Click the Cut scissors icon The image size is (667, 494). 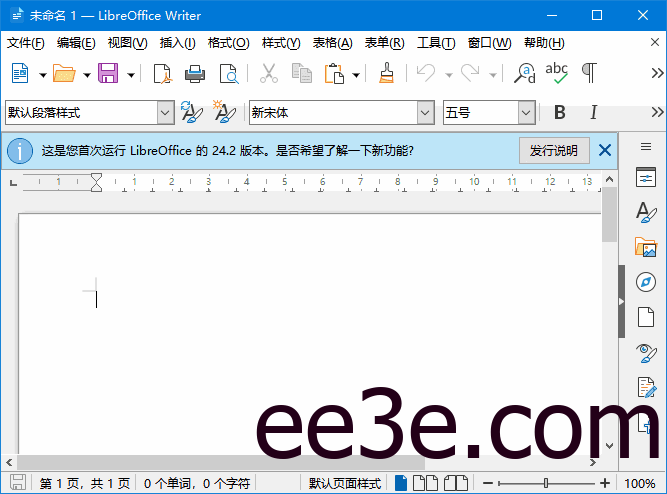pos(269,73)
